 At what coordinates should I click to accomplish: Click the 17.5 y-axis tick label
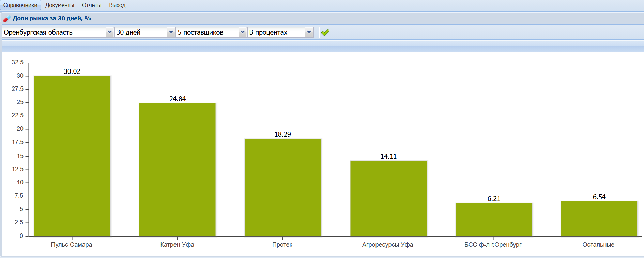(x=18, y=142)
